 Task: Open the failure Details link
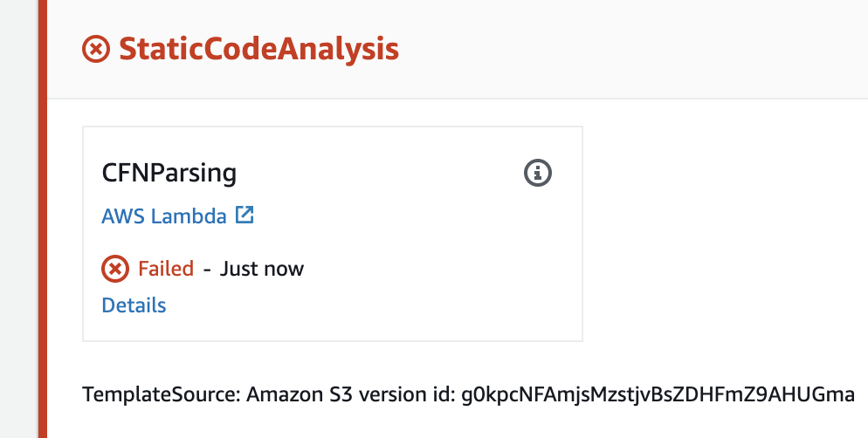pyautogui.click(x=134, y=305)
